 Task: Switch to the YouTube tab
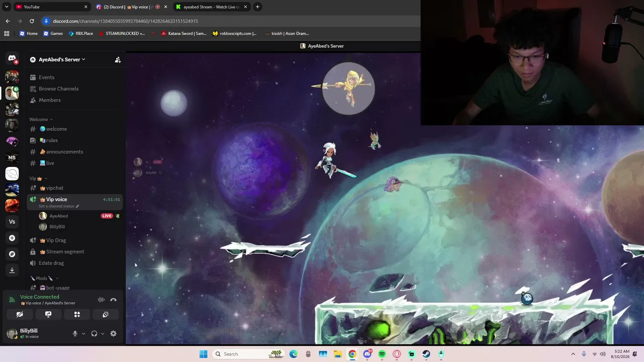51,7
